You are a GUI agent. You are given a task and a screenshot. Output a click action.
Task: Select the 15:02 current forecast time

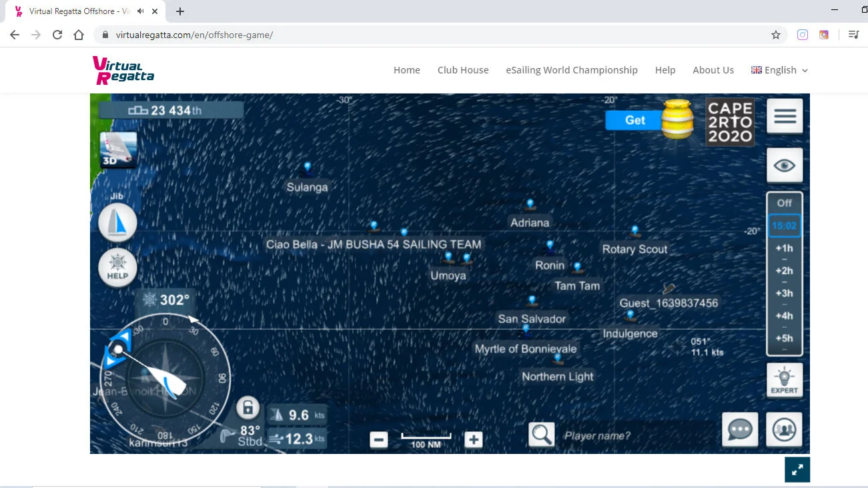[785, 226]
